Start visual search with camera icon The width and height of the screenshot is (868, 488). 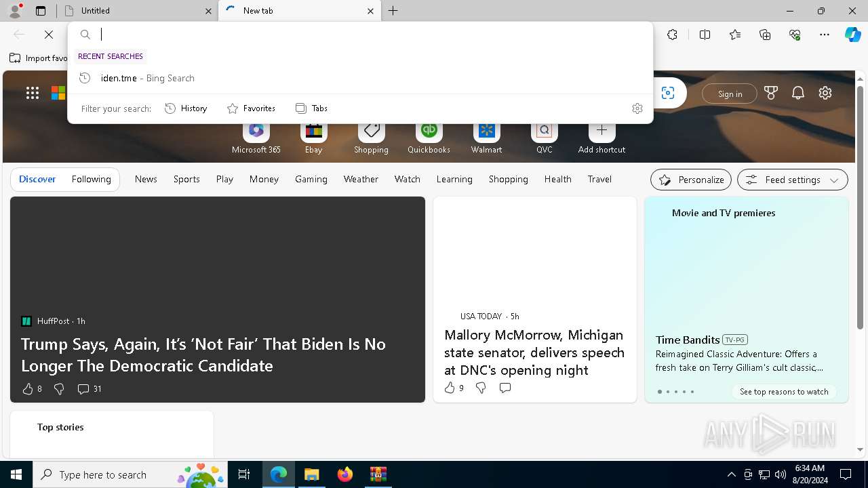(x=668, y=94)
